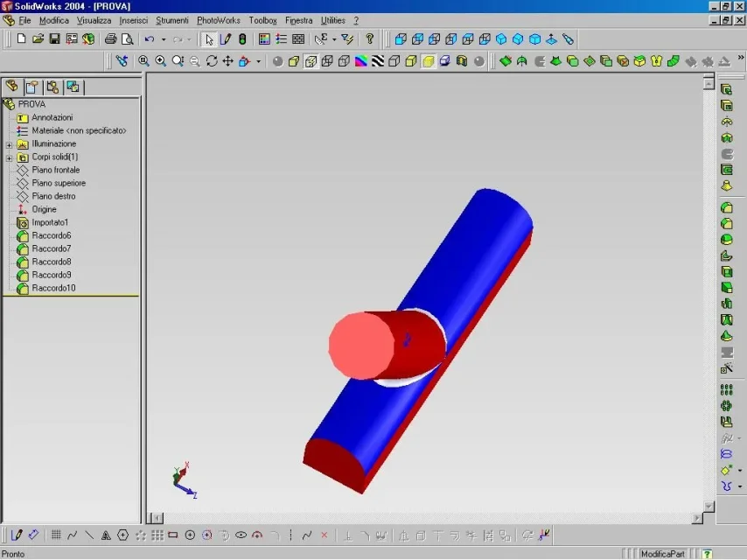Rebuild the model with traffic light icon
The image size is (747, 560).
(x=242, y=39)
